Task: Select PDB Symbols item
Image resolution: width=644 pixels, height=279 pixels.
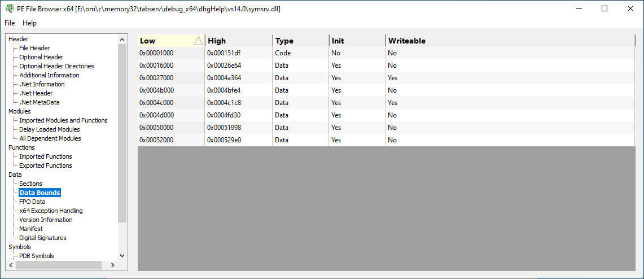Action: [37, 256]
